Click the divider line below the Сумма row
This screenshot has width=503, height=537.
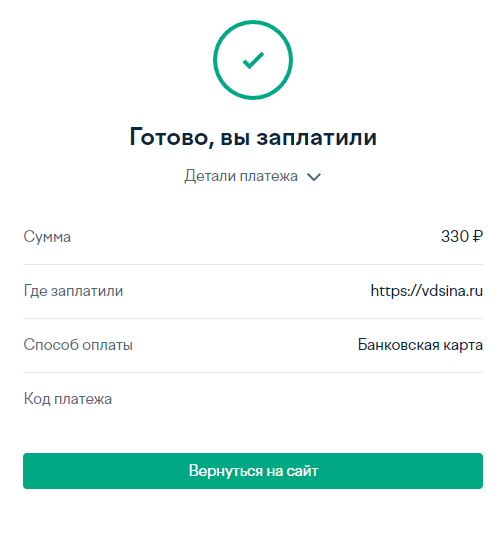253,264
